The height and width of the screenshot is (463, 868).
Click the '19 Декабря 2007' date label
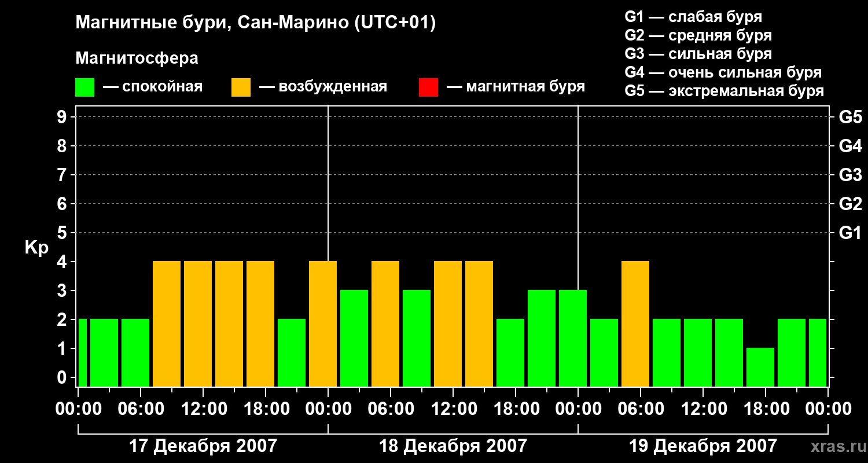click(x=703, y=446)
